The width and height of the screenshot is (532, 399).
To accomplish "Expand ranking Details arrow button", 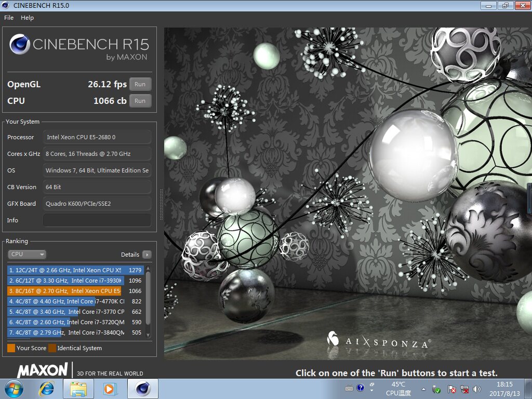I will point(147,255).
